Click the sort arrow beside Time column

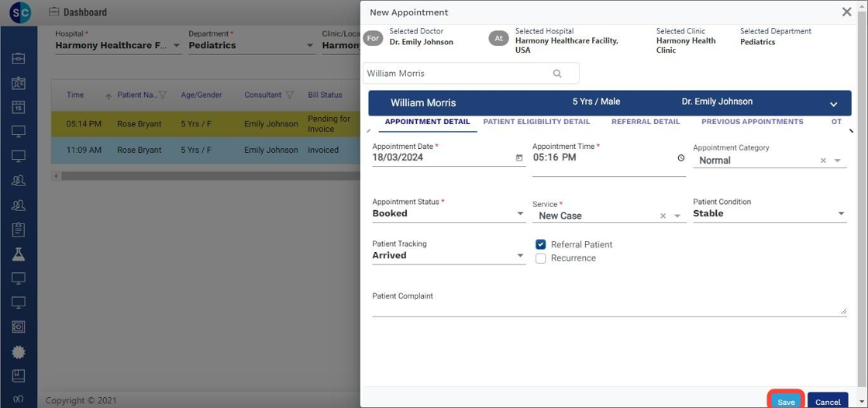108,96
